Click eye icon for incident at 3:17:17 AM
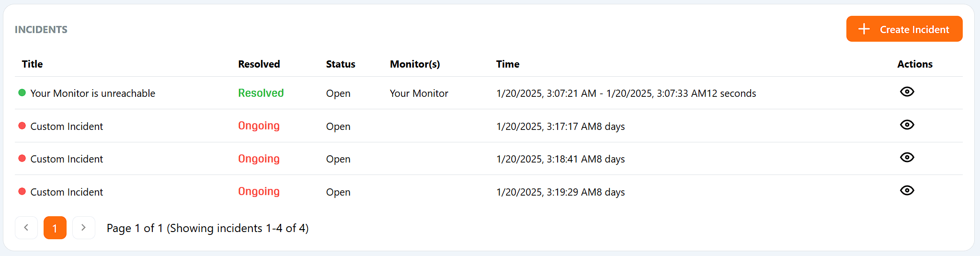The height and width of the screenshot is (256, 980). click(x=907, y=125)
